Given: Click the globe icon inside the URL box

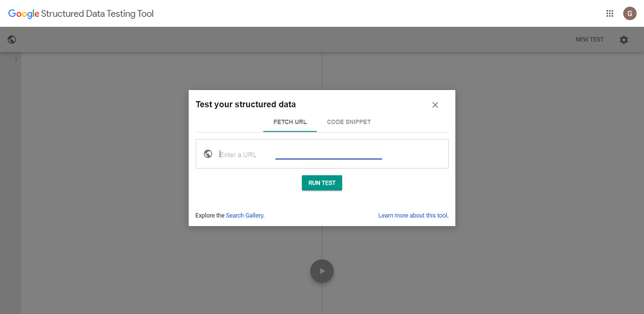Looking at the screenshot, I should [x=208, y=154].
